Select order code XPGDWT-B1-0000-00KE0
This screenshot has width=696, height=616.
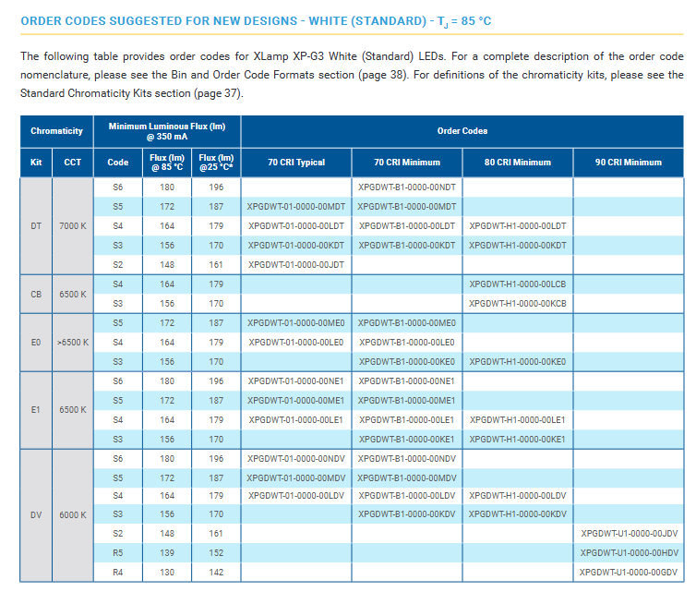tap(407, 361)
